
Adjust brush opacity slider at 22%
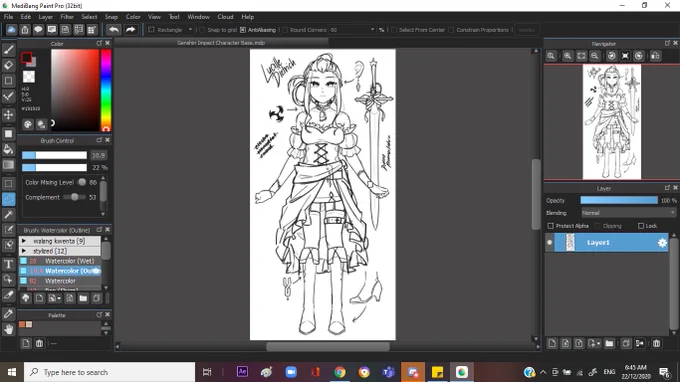54,167
